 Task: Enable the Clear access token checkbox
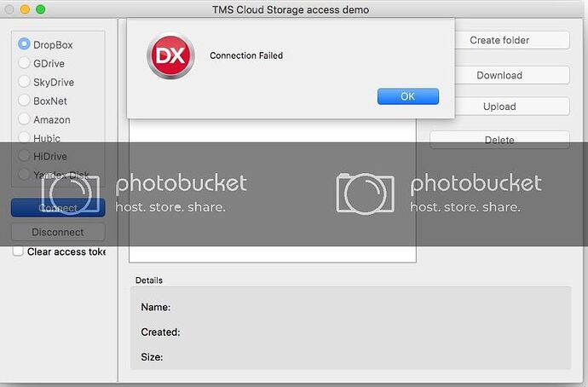click(18, 251)
